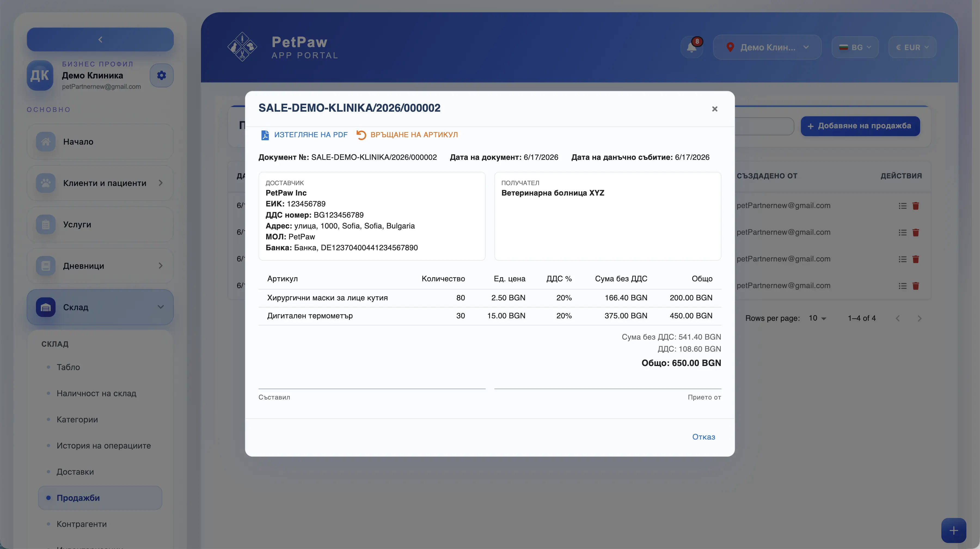Collapse the Склад section chevron
The height and width of the screenshot is (549, 980).
pyautogui.click(x=161, y=307)
